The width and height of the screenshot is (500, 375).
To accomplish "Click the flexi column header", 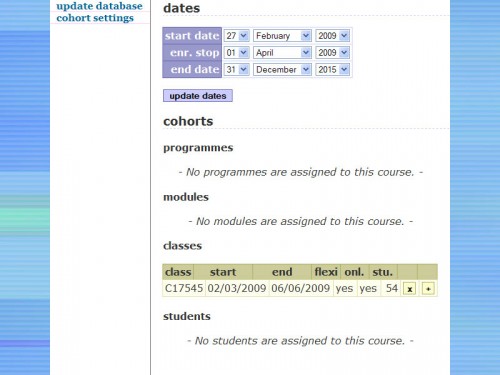I will (326, 272).
